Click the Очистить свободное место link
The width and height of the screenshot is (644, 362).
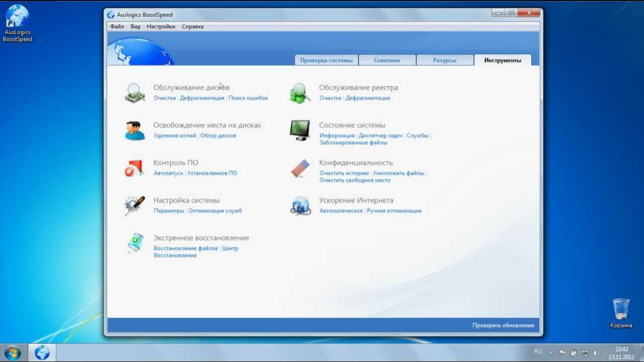pos(355,180)
